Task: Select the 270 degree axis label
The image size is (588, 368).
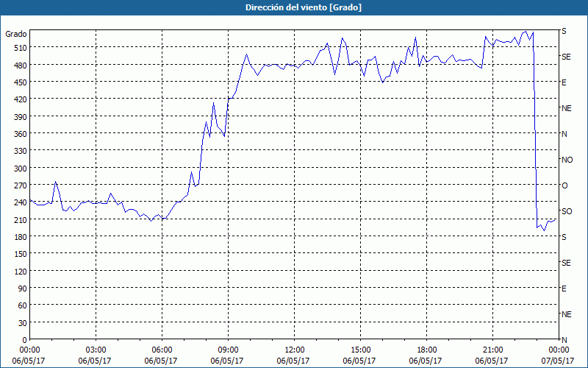Action: click(x=21, y=185)
